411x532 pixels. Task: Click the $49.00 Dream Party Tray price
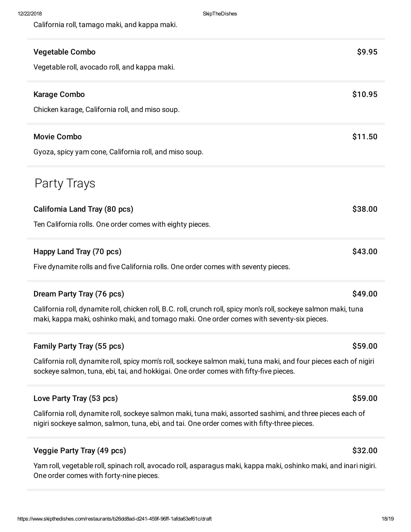tap(365, 294)
